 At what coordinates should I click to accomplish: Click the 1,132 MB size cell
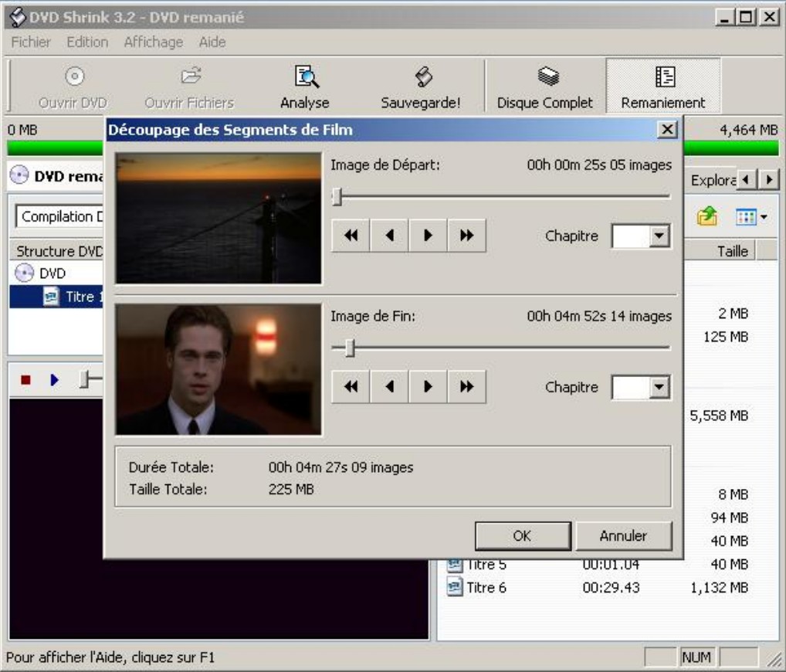click(719, 587)
